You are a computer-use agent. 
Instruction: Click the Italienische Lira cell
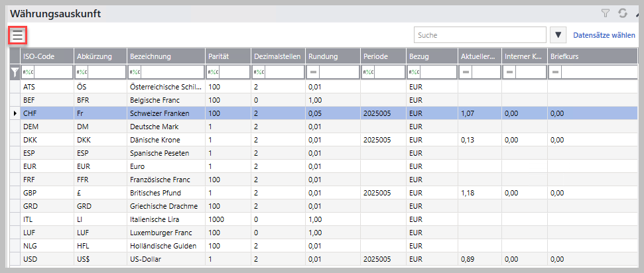[x=166, y=219]
